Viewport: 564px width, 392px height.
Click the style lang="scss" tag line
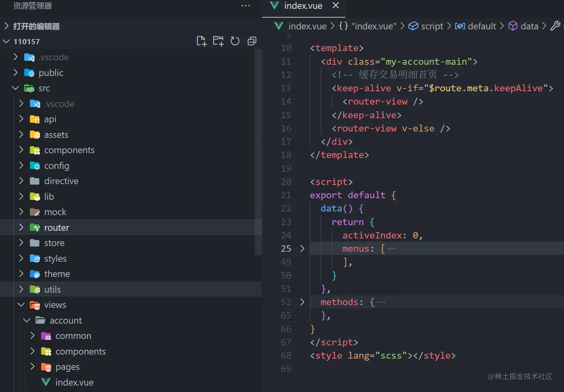point(383,355)
